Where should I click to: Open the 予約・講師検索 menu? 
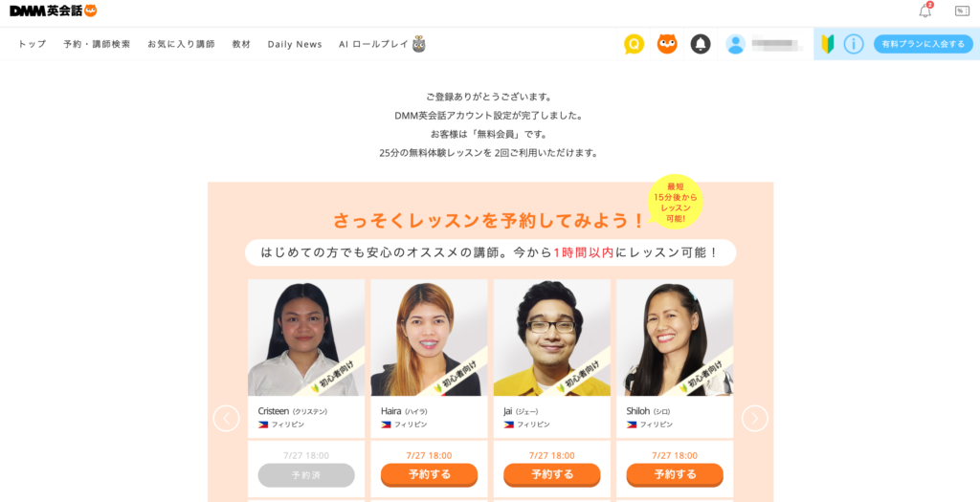click(97, 44)
